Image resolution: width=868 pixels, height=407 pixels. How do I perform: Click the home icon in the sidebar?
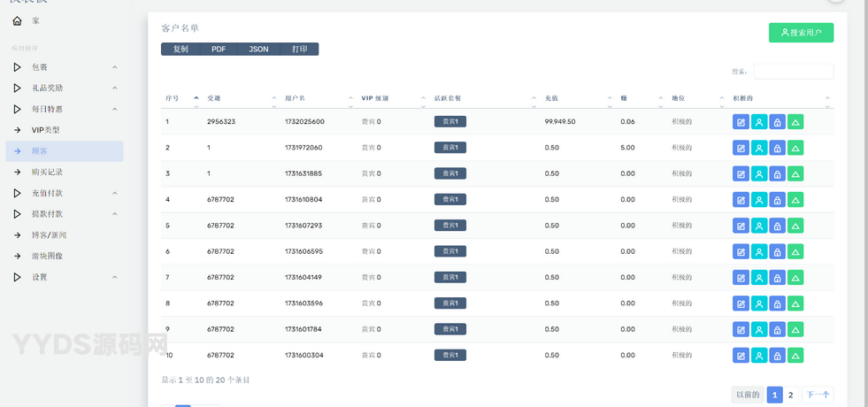(x=18, y=20)
